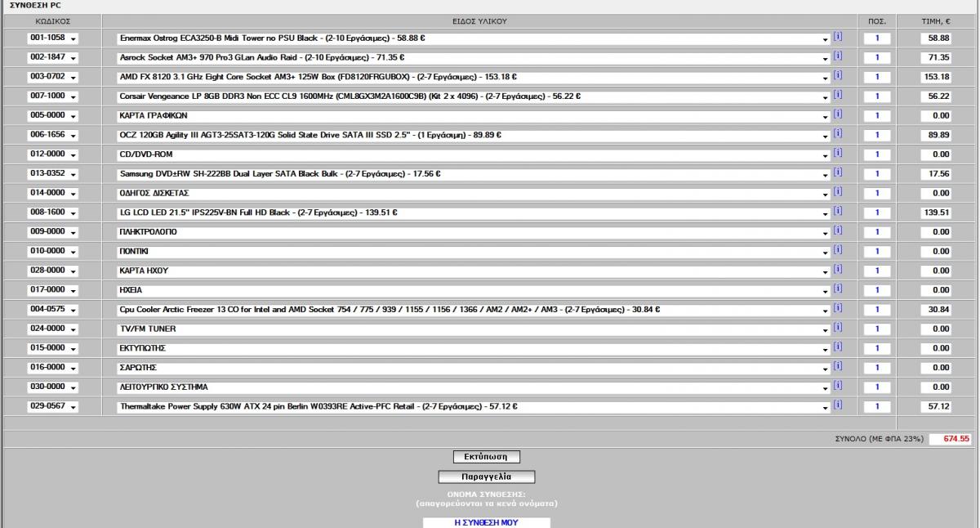980x528 pixels.
Task: Open the ΛΕΙΤΟΥΡΓΙΚΟ ΣΥΣΤΗΜΑ product dropdown
Action: point(474,387)
